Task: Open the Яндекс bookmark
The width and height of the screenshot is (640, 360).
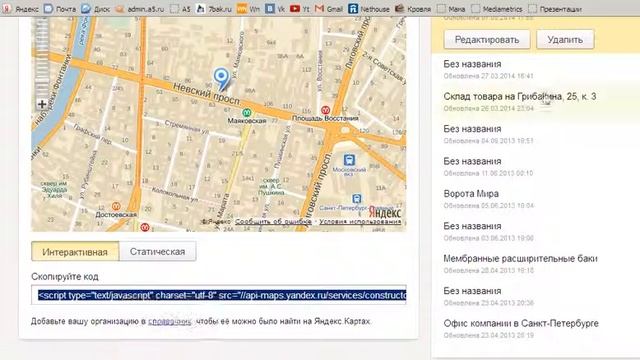Action: (x=20, y=9)
